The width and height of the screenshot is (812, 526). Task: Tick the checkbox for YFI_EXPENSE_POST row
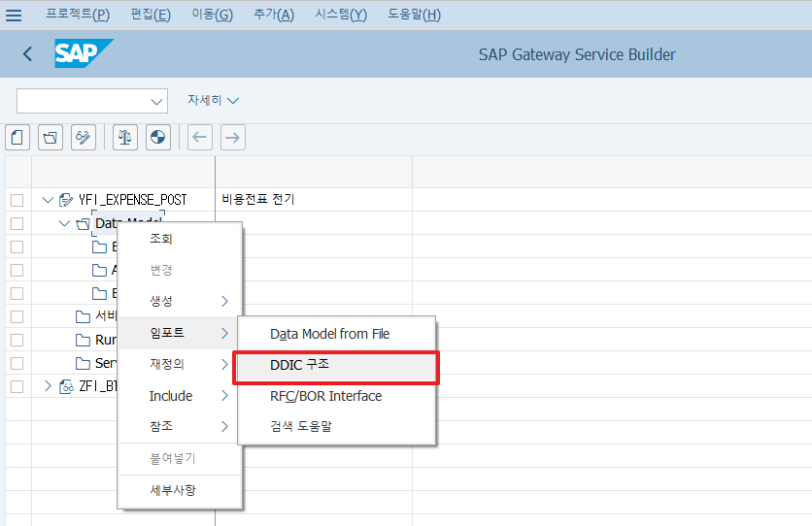tap(17, 200)
